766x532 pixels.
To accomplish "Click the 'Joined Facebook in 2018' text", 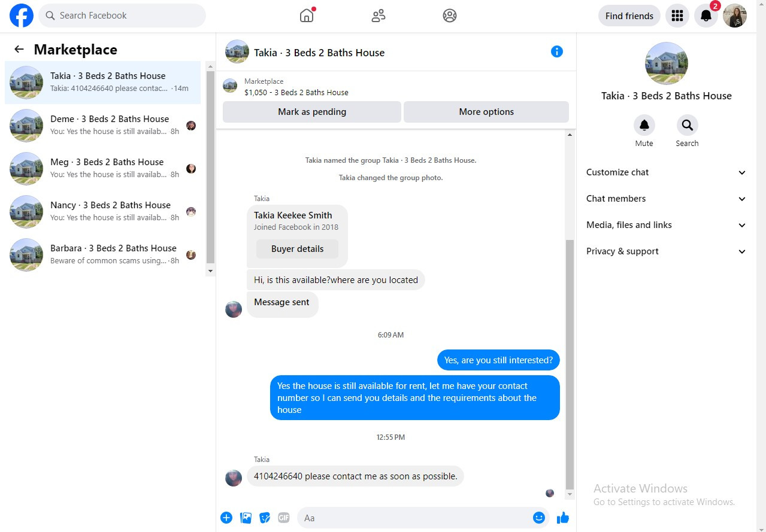I will (296, 227).
